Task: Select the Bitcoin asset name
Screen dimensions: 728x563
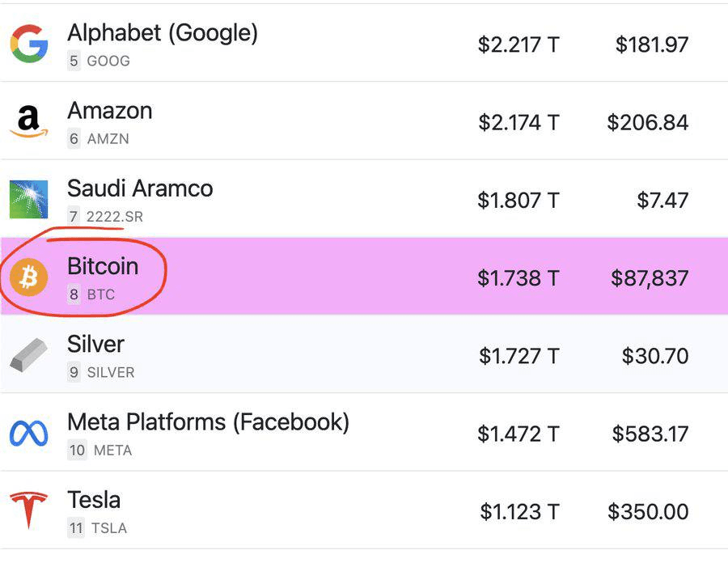Action: (103, 266)
